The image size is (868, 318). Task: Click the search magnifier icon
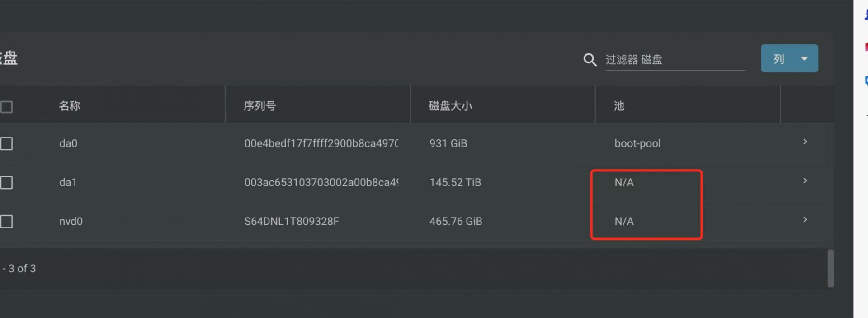[590, 60]
